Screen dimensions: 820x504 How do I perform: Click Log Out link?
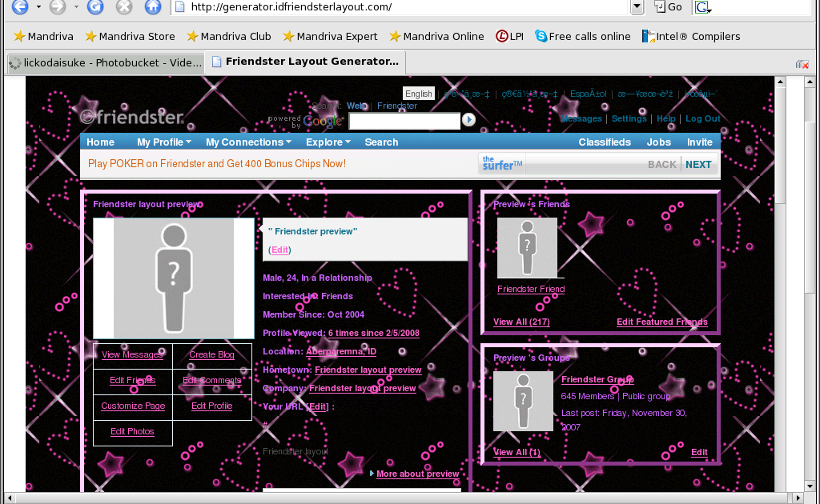pos(703,118)
